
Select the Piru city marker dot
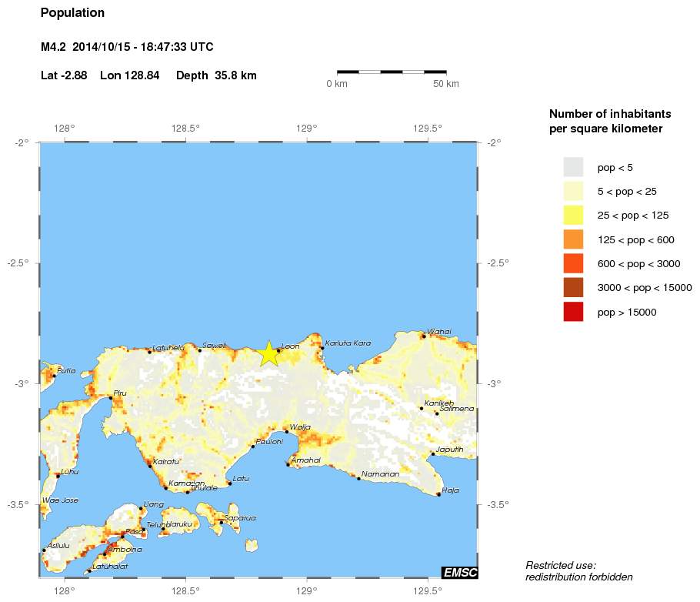110,398
